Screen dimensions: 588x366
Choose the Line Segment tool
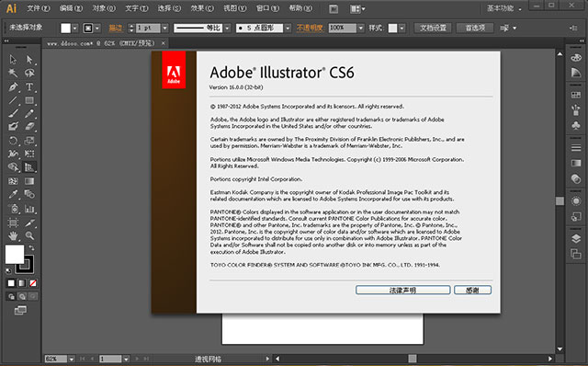tap(13, 100)
